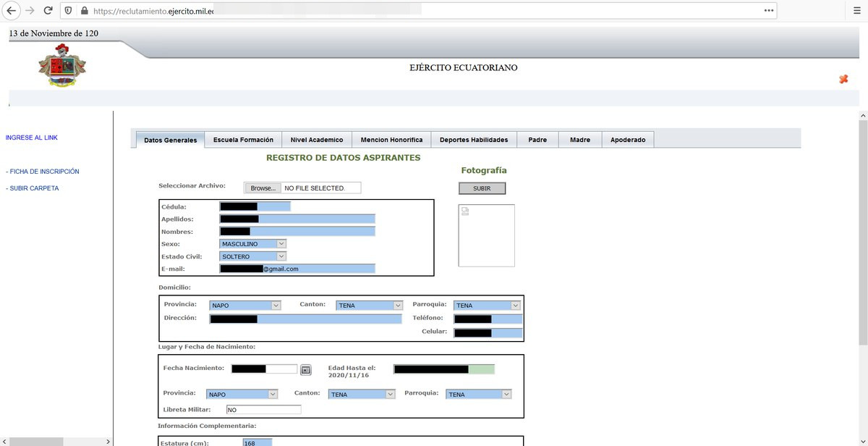This screenshot has height=446, width=868.
Task: Click the Browse... file button
Action: [263, 188]
